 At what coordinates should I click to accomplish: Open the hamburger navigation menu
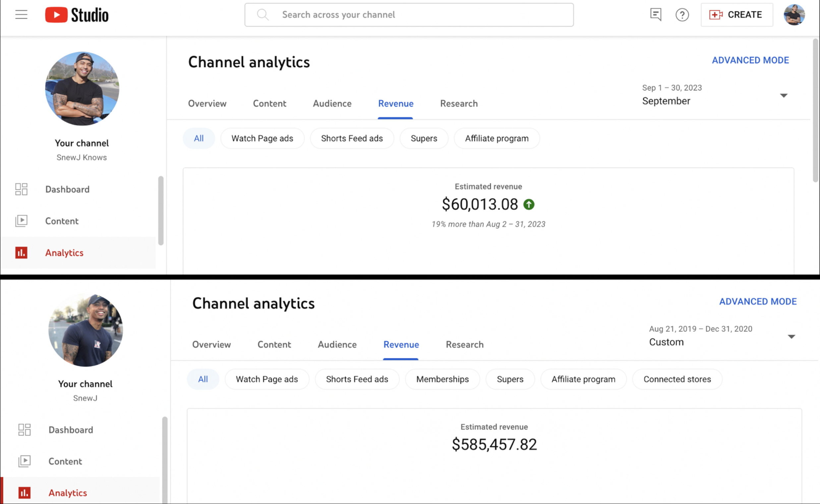point(21,15)
